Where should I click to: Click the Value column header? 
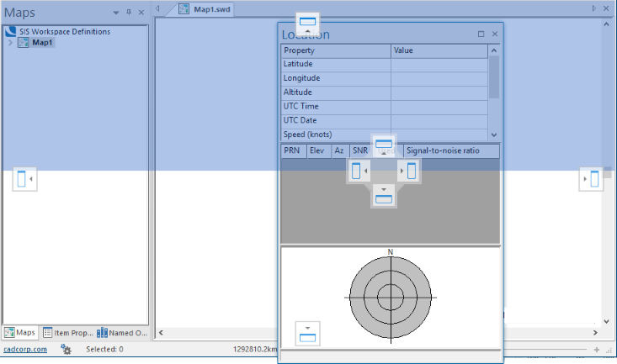coord(439,50)
